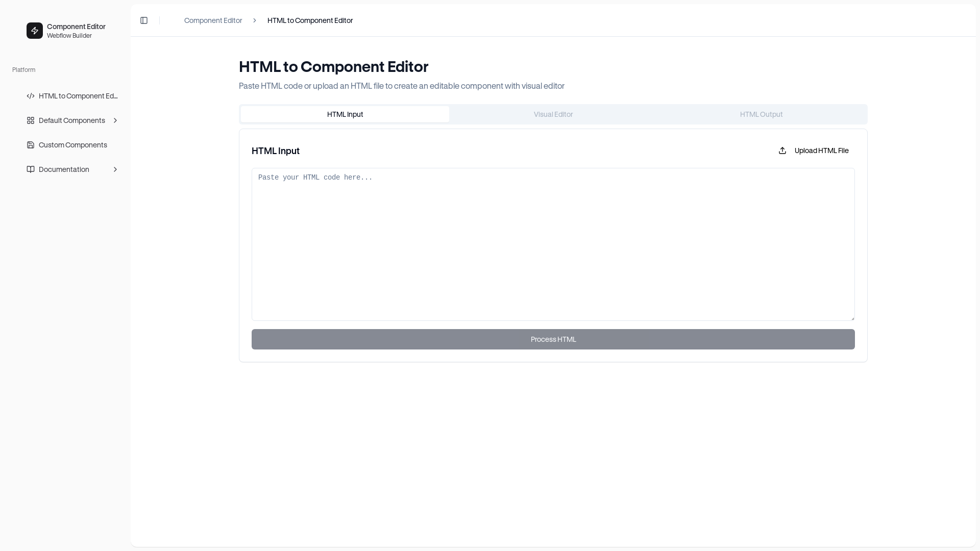Viewport: 980px width, 551px height.
Task: Click the breadcrumb separator chevron
Action: coord(254,20)
